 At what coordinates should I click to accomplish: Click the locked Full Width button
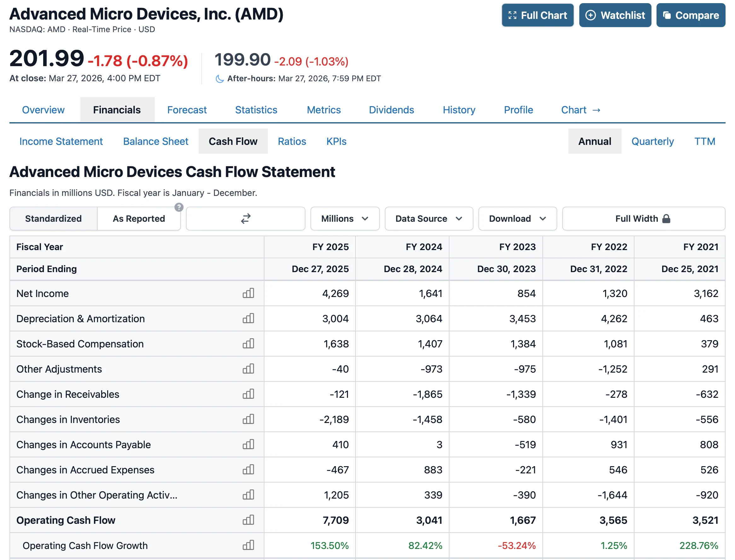(x=643, y=219)
